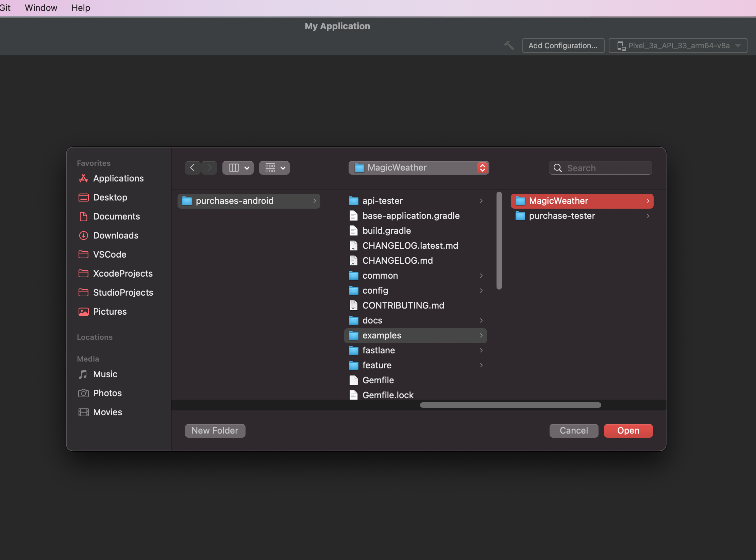The height and width of the screenshot is (560, 756).
Task: Expand the fastlane folder chevron
Action: coord(481,350)
